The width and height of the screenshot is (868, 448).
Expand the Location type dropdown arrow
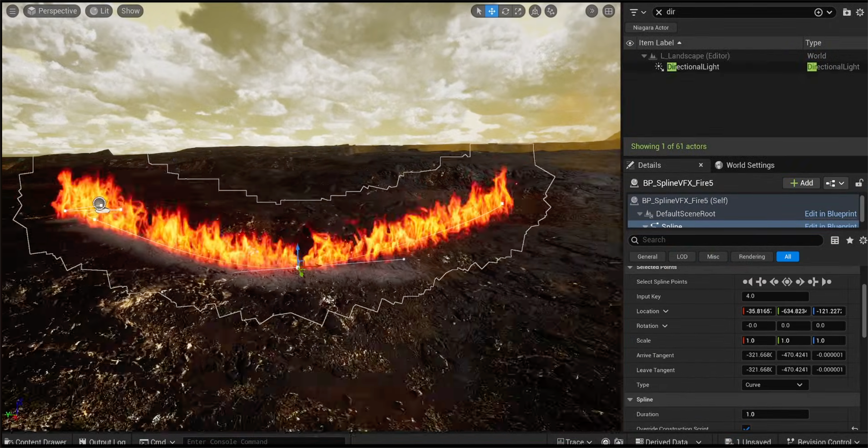666,311
